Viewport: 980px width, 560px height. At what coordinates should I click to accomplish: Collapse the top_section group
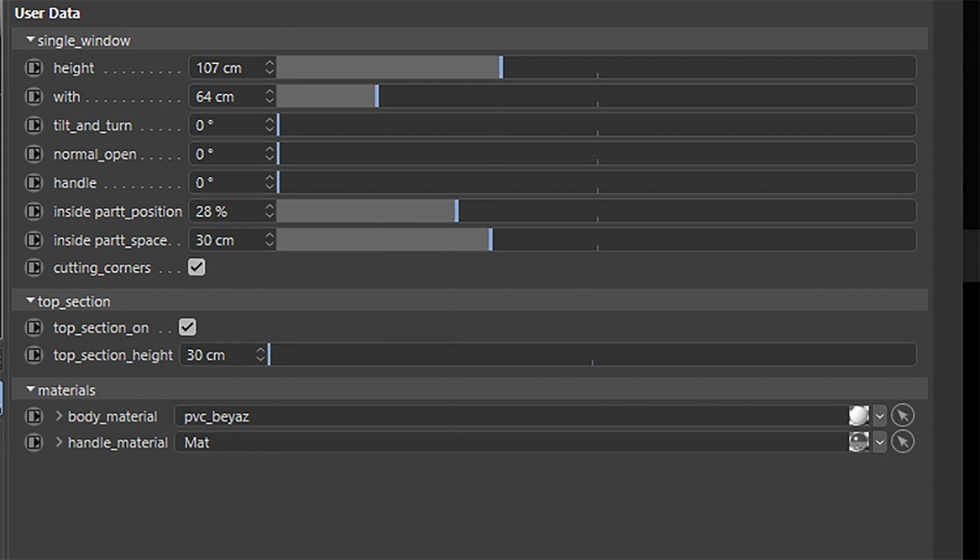[x=31, y=301]
